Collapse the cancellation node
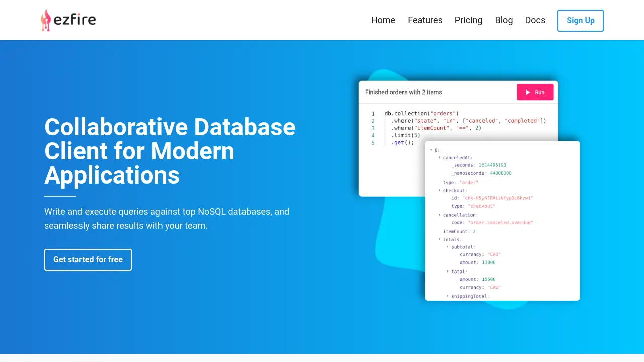Screen dimensions: 644x362 [439, 215]
